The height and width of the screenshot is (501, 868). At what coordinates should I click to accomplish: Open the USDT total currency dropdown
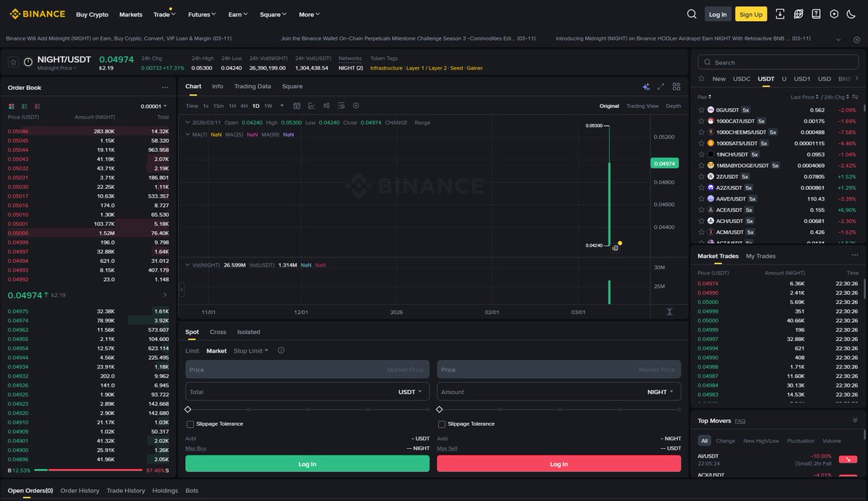coord(410,392)
